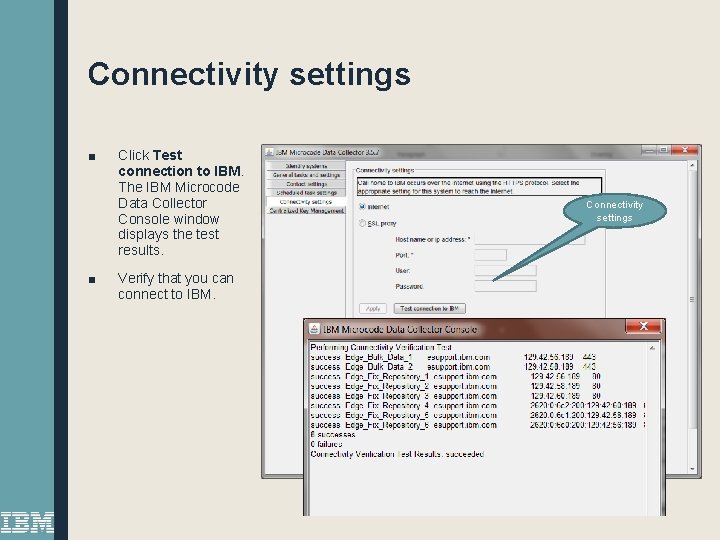This screenshot has height=540, width=720.
Task: Open General tasks and settings tab
Action: [306, 175]
